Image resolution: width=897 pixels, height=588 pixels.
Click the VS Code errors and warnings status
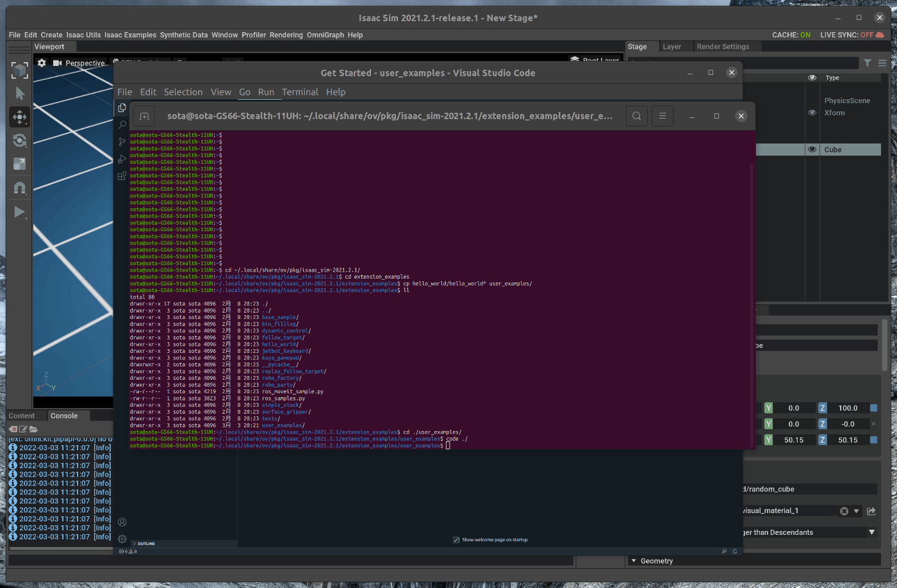[x=128, y=551]
